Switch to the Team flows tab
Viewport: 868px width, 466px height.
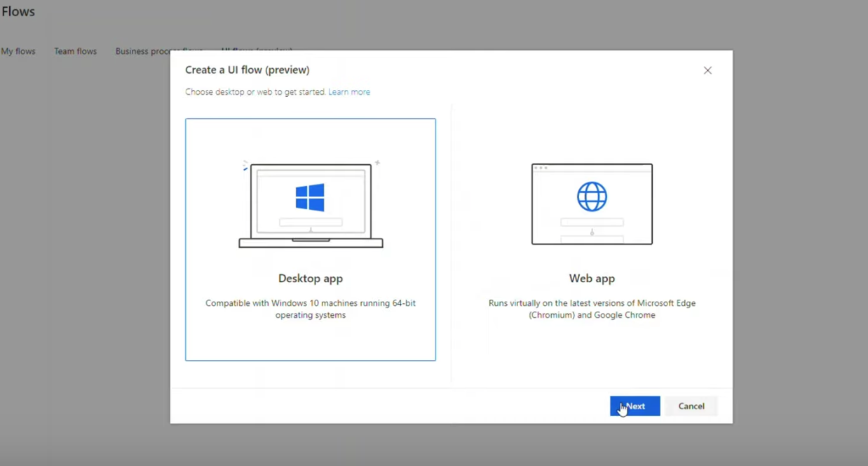[76, 51]
